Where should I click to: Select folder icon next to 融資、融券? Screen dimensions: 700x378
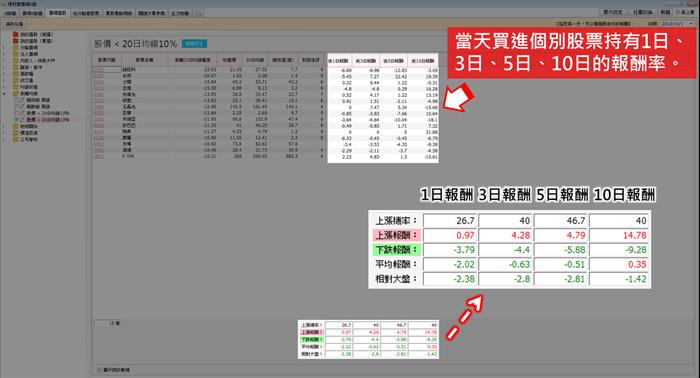(16, 67)
